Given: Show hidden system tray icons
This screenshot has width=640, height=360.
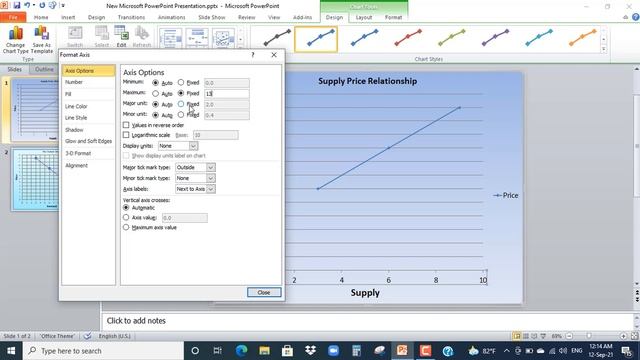Looking at the screenshot, I should 507,351.
